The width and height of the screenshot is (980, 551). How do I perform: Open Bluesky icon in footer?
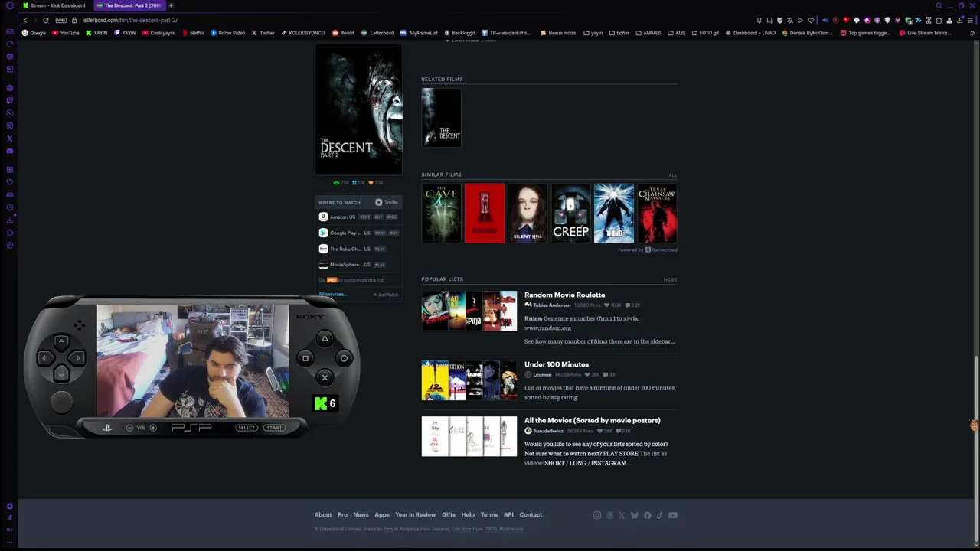(x=634, y=515)
